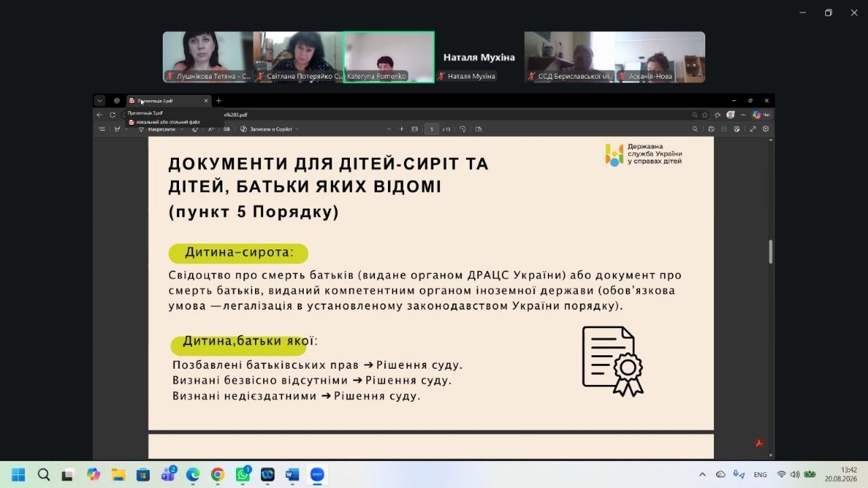Select ССД Бериславської video thumbnail
Viewport: 868px width, 488px height.
[x=570, y=57]
